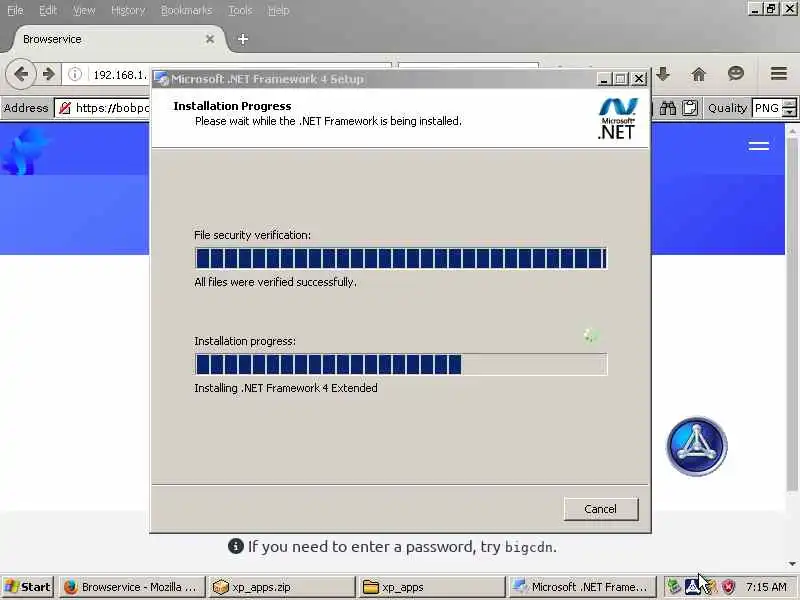Click the Firefox forward arrow button
This screenshot has width=800, height=600.
(x=49, y=74)
